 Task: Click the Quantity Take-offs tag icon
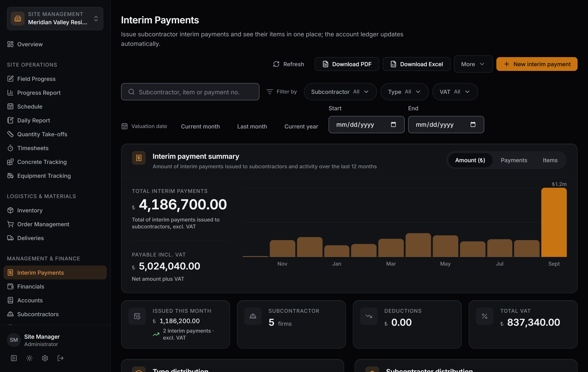click(x=10, y=134)
